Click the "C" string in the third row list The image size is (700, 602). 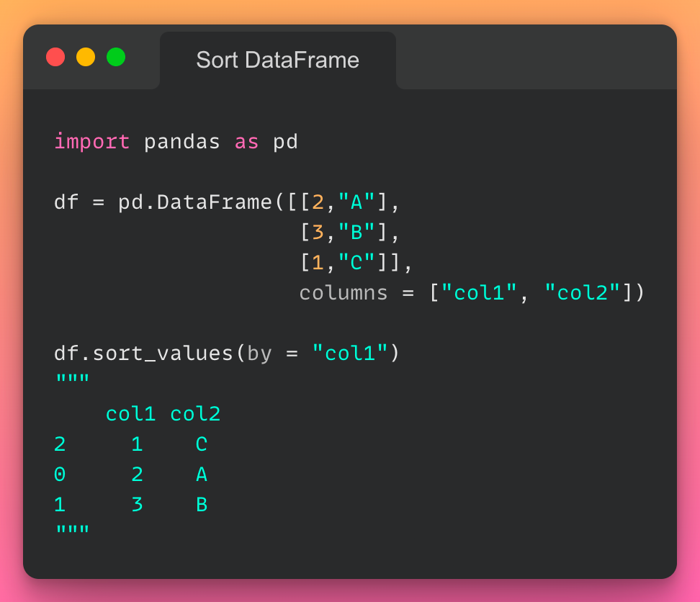pos(356,263)
